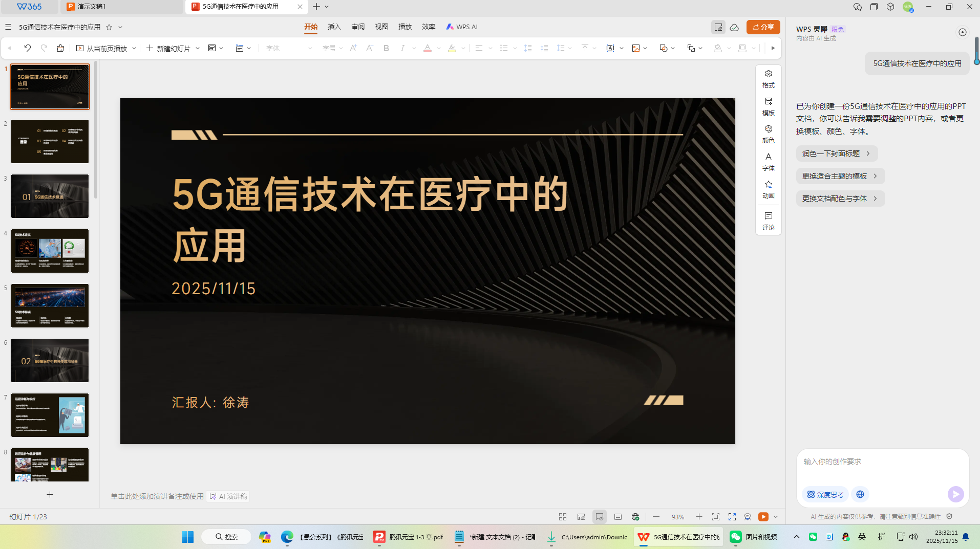Screen dimensions: 980x549
Task: Open the 模板 panel in right sidebar
Action: [768, 107]
